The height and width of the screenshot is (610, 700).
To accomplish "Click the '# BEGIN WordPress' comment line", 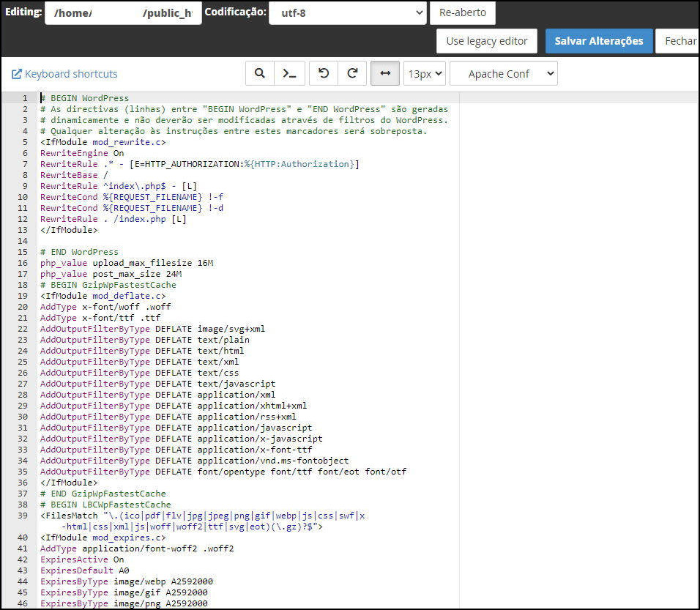I will [x=84, y=98].
